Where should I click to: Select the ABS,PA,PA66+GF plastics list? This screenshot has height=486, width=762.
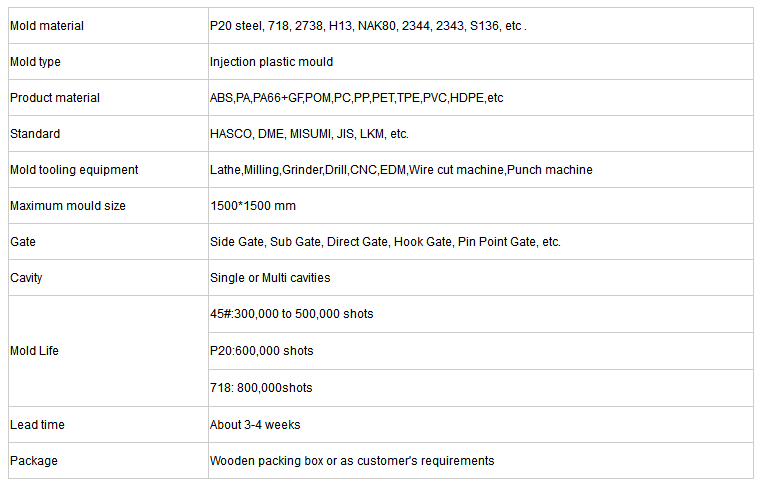(x=356, y=98)
